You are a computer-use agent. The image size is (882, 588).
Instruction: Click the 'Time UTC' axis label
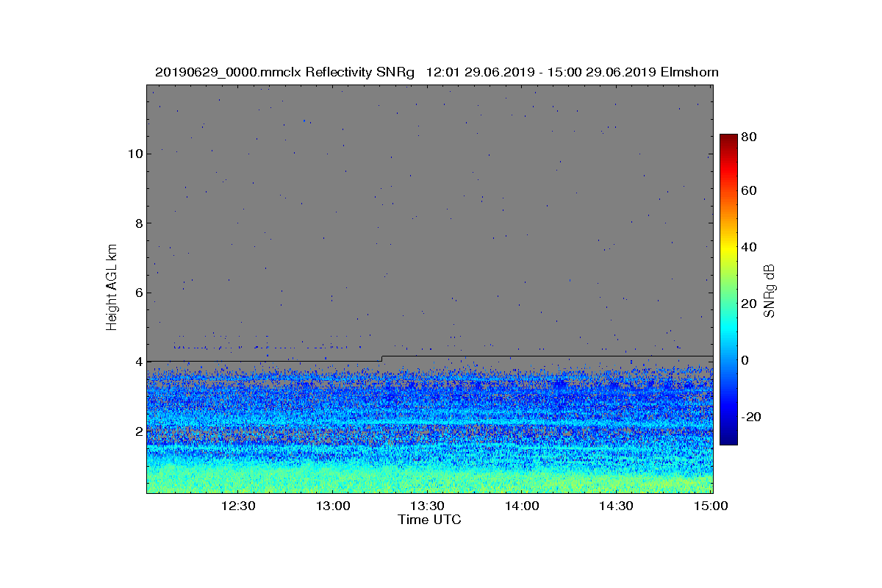click(430, 520)
